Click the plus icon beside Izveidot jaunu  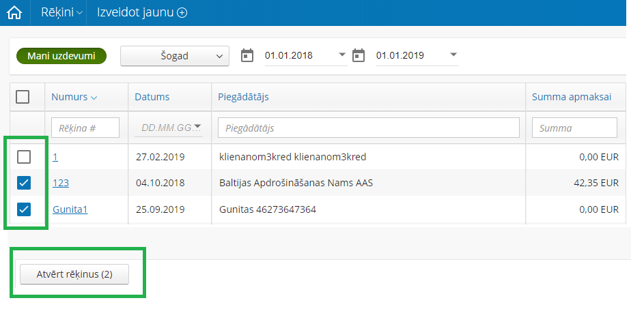pos(182,13)
